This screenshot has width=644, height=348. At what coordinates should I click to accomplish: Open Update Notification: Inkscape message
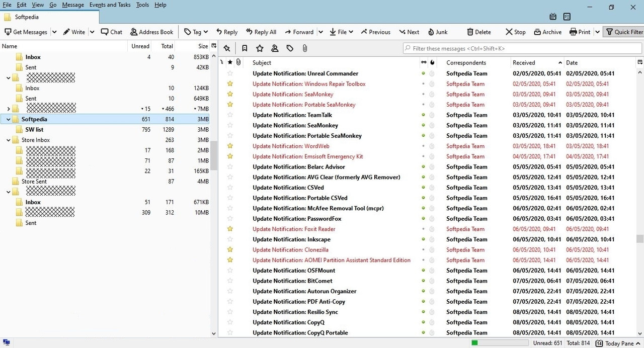(x=292, y=239)
